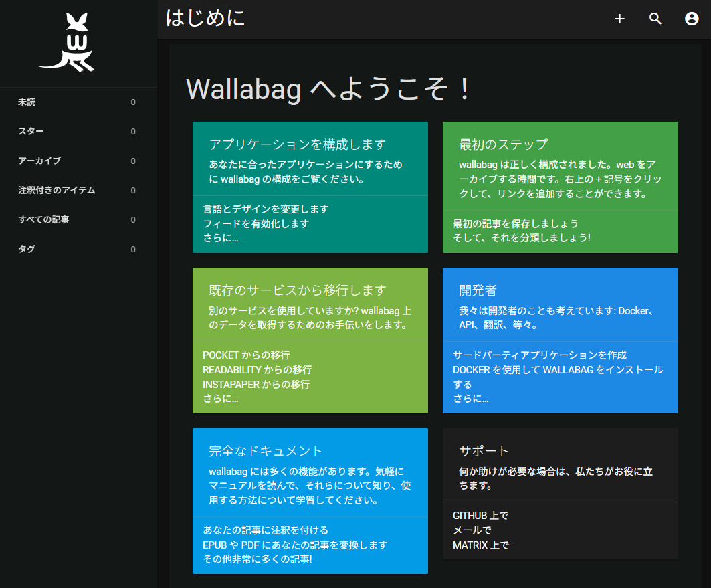The image size is (711, 588).
Task: Open the GITHUB 上で support link
Action: point(481,516)
